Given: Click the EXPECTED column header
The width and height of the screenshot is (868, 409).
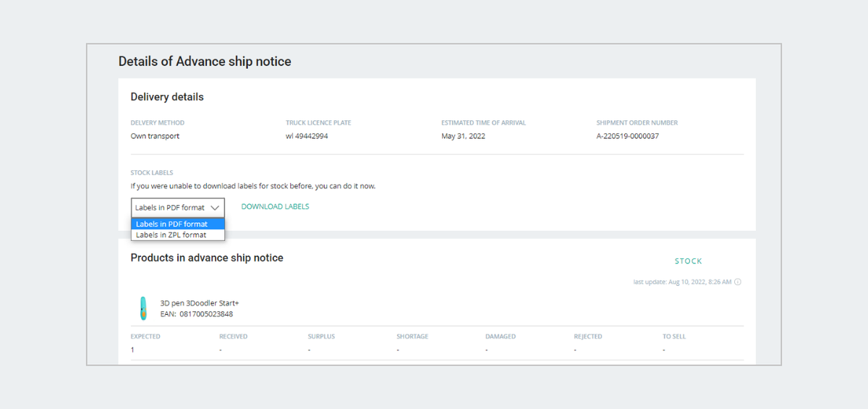Looking at the screenshot, I should 145,337.
